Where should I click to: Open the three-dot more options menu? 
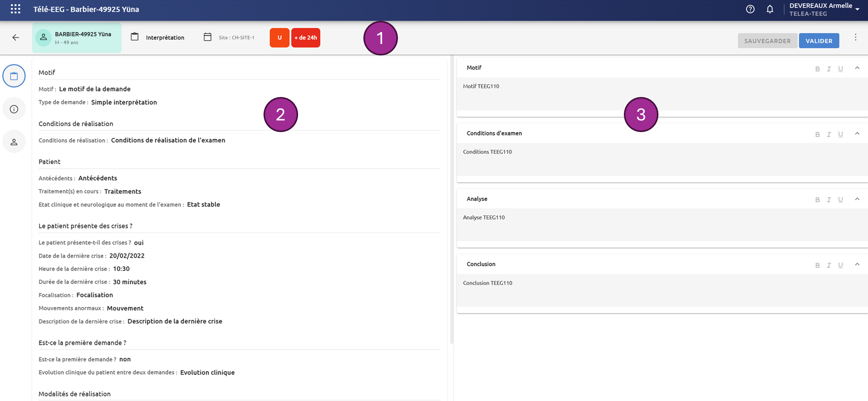tap(856, 38)
